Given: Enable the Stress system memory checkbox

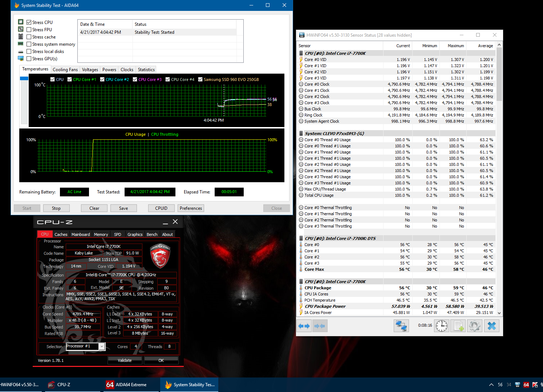Looking at the screenshot, I should pyautogui.click(x=29, y=44).
